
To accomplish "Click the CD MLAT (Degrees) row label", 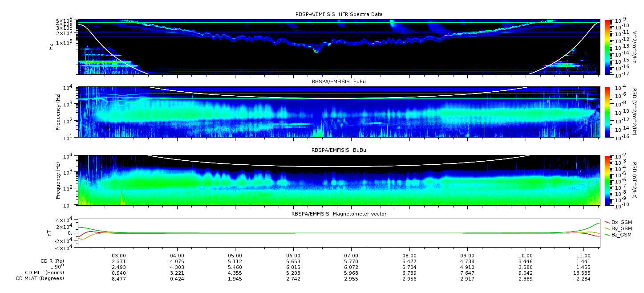I will pos(41,278).
